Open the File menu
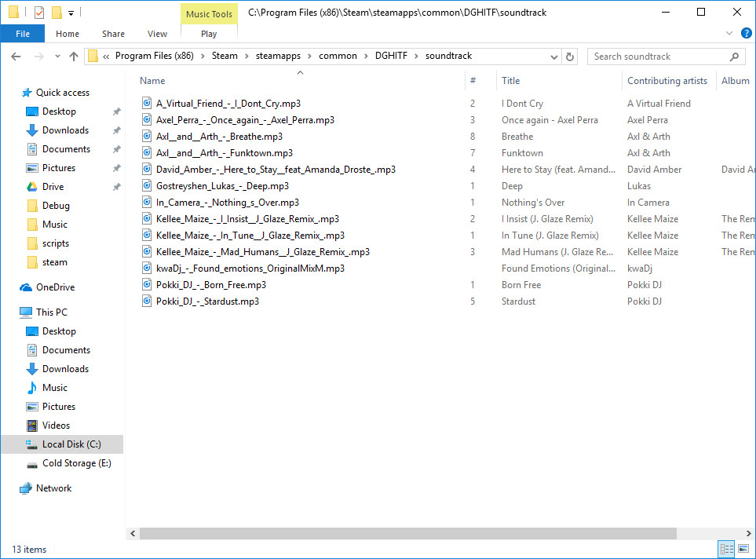This screenshot has height=559, width=756. (23, 34)
